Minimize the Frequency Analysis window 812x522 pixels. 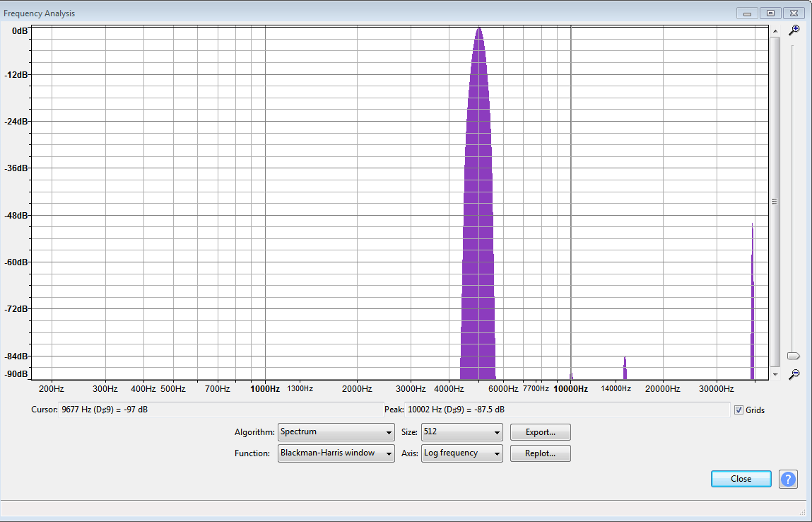[x=747, y=13]
